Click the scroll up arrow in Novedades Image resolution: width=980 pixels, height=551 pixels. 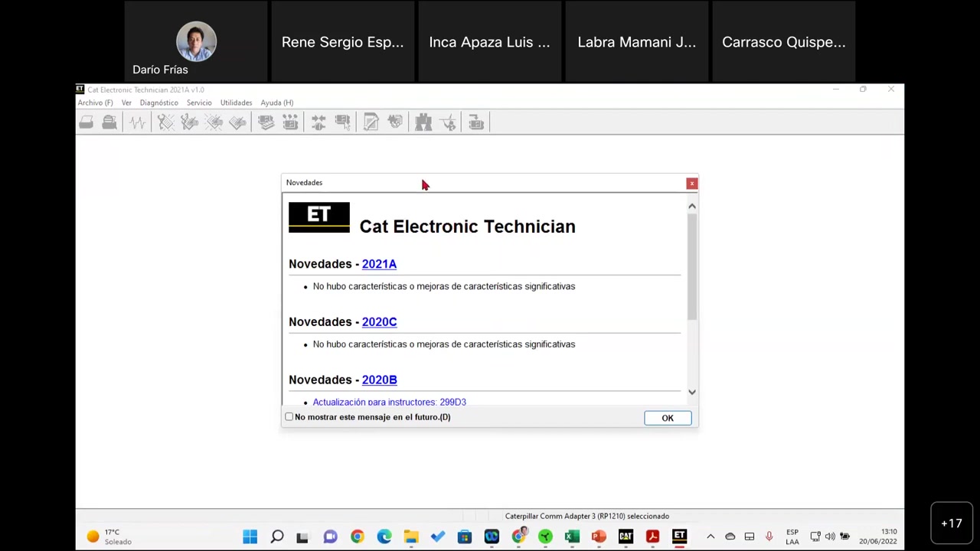691,206
